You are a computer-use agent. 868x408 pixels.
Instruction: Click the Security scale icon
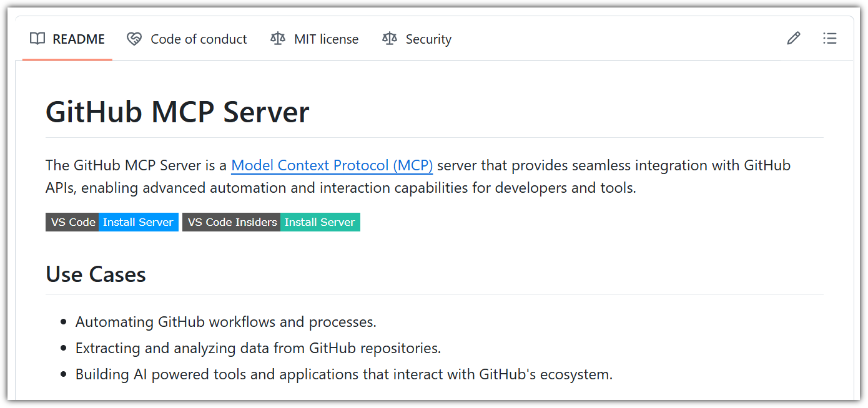[389, 39]
